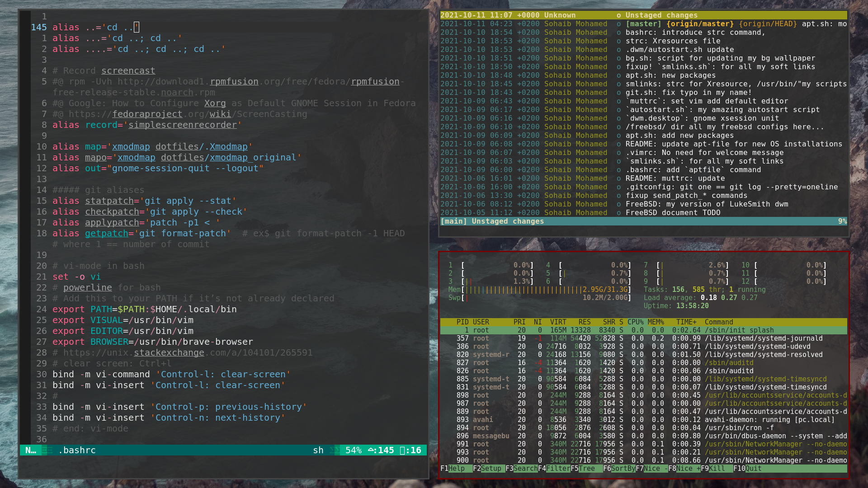Click the Mem usage meter bar
868x488 pixels.
tap(538, 290)
